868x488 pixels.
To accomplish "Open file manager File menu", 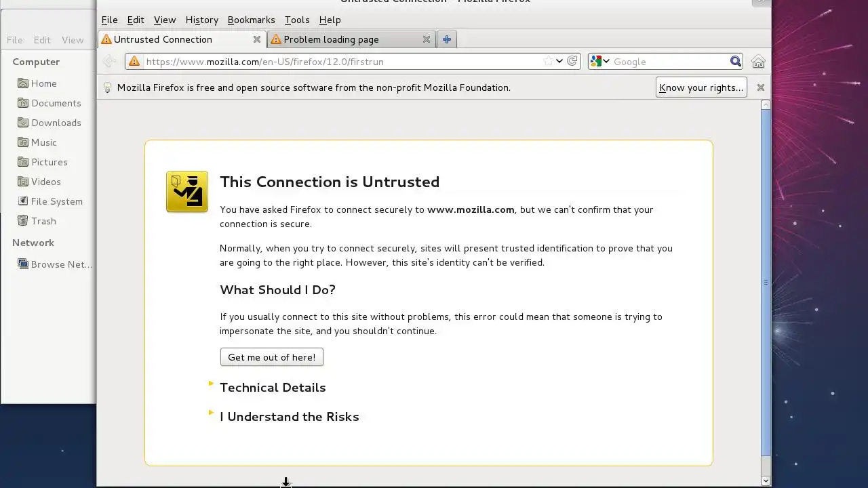I will pos(15,40).
